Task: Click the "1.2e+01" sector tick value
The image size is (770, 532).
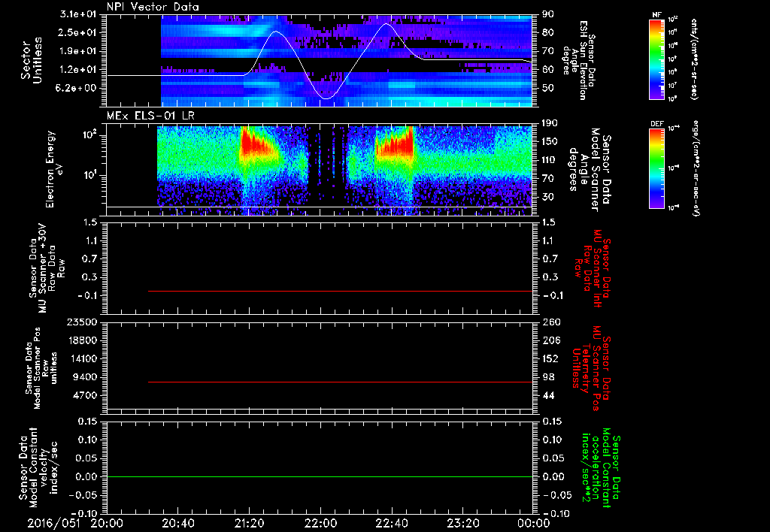Action: [78, 70]
